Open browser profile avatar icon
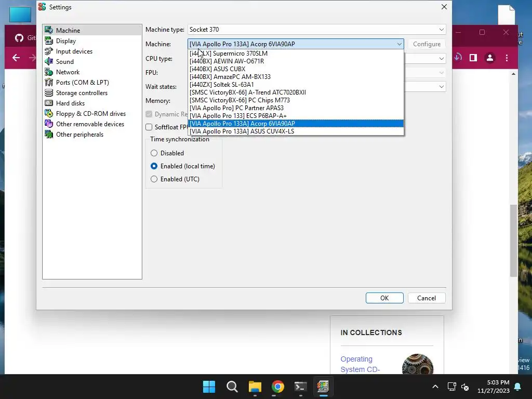 (489, 58)
